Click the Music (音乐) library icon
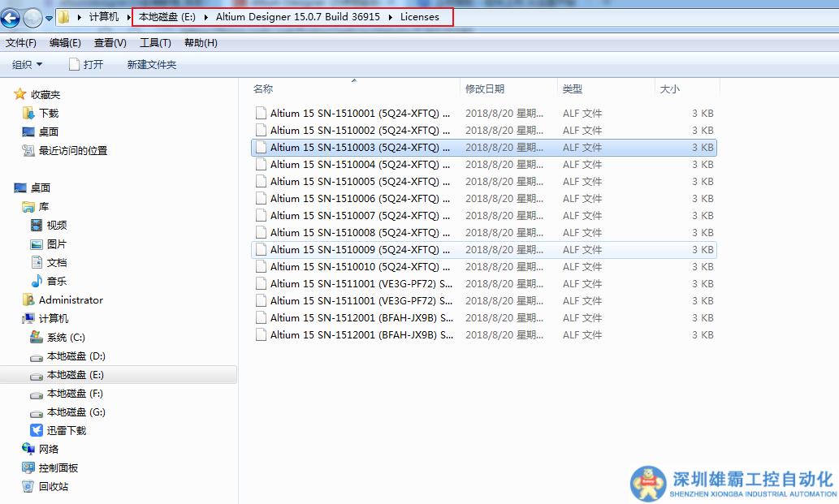The image size is (839, 504). 37,282
